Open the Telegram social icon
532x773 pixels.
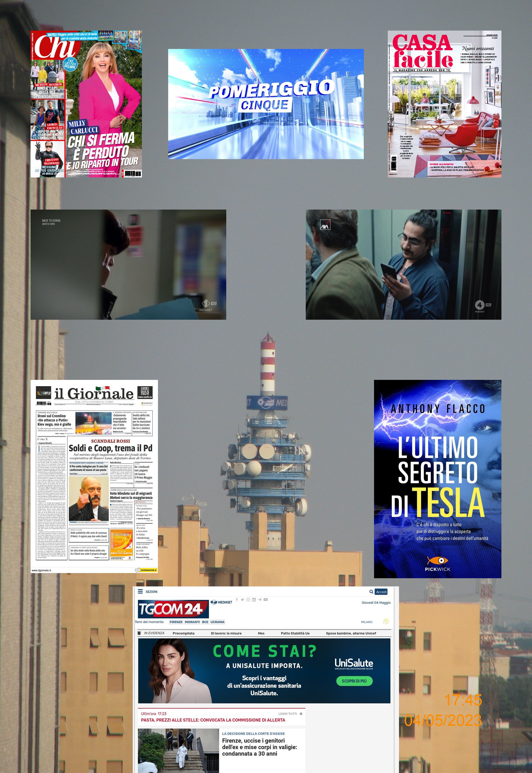pos(260,599)
